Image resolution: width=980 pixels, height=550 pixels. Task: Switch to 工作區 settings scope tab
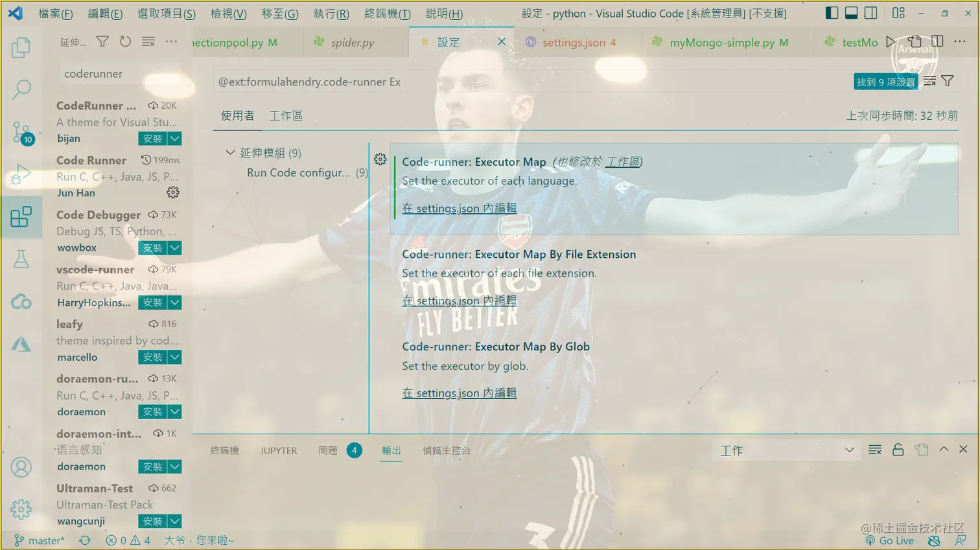coord(286,115)
